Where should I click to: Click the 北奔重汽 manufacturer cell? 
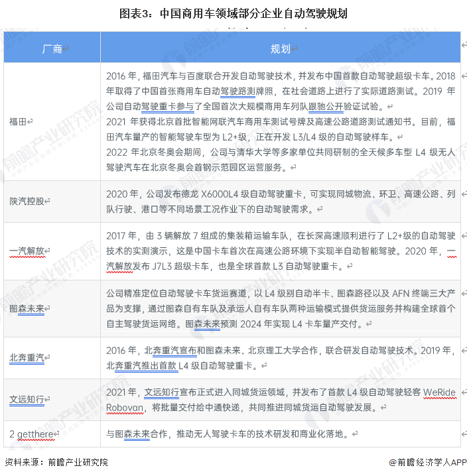point(52,358)
